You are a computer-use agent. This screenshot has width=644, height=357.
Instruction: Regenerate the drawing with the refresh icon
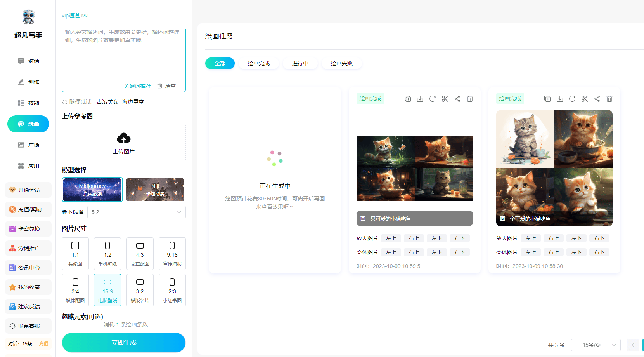(433, 99)
